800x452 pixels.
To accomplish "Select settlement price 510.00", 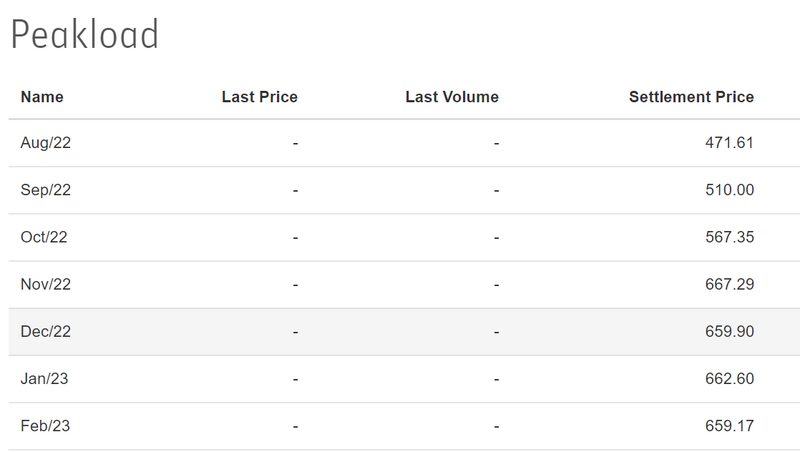I will click(x=729, y=190).
